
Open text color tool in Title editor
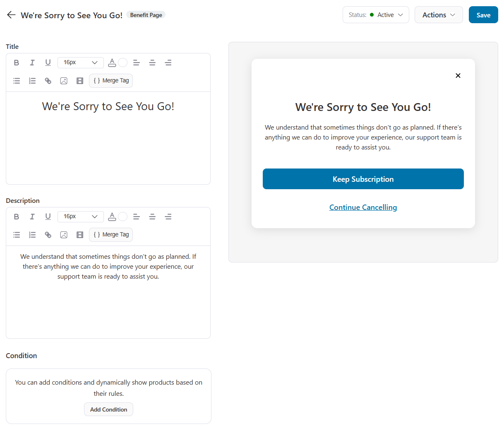112,63
